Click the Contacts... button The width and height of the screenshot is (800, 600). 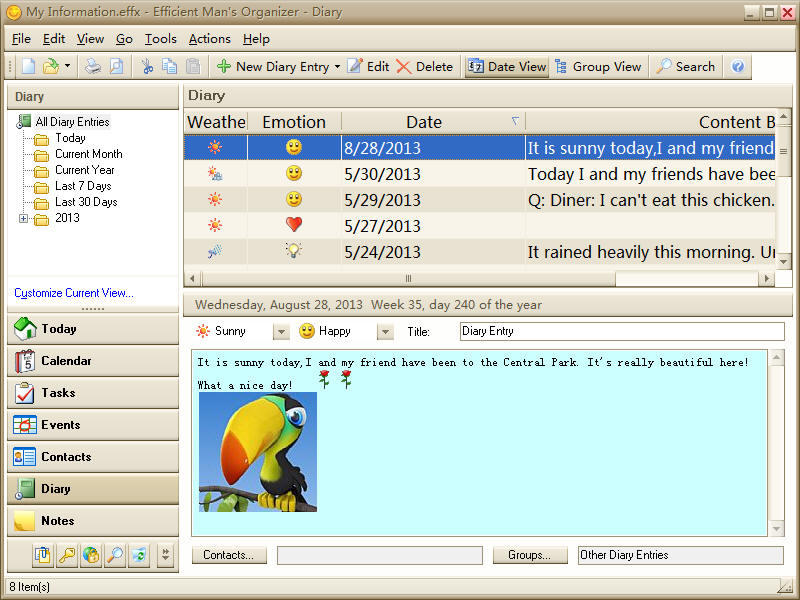click(229, 555)
